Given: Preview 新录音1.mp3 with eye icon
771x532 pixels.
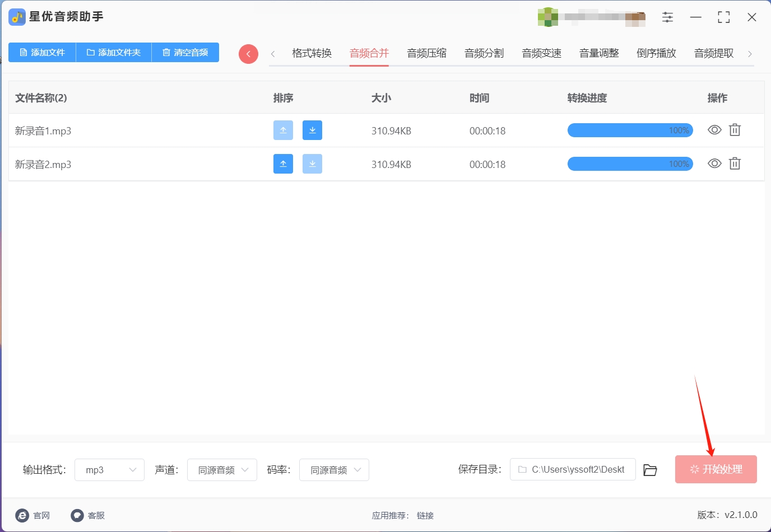Looking at the screenshot, I should [x=714, y=130].
